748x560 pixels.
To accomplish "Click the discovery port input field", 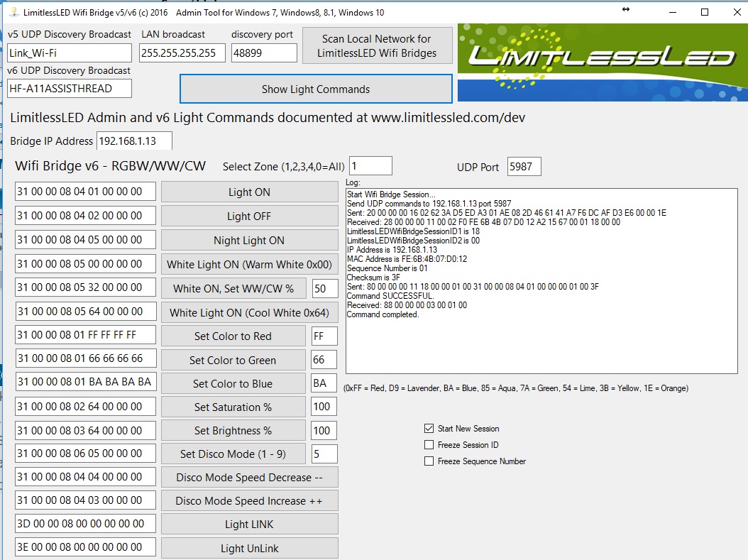I will [x=264, y=53].
